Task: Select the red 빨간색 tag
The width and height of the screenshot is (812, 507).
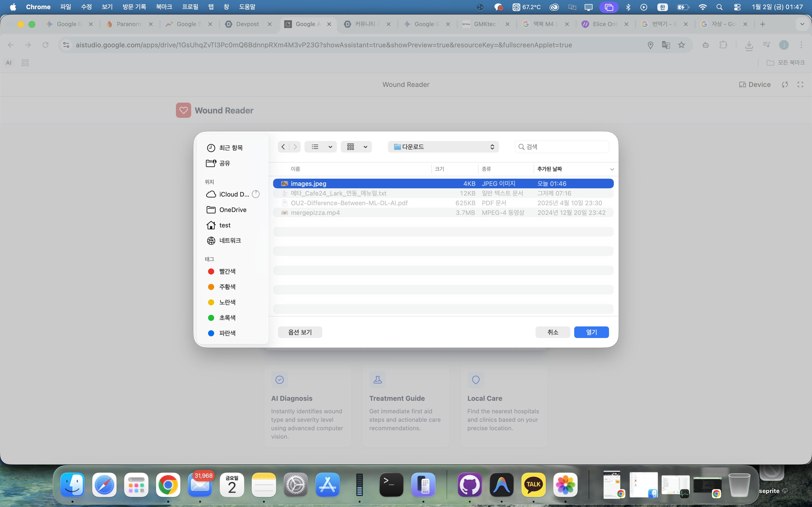Action: (x=227, y=271)
